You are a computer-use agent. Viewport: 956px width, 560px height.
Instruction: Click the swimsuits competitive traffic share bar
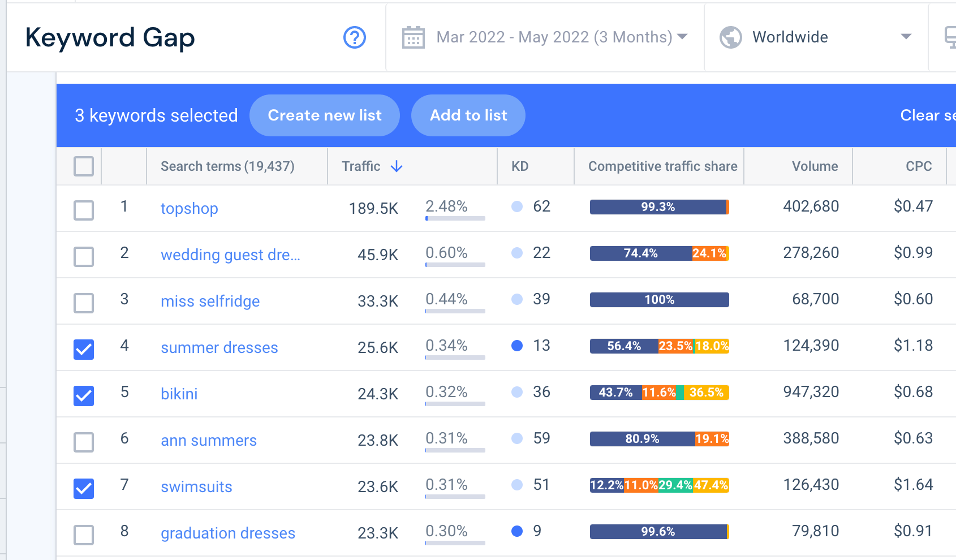pyautogui.click(x=660, y=485)
